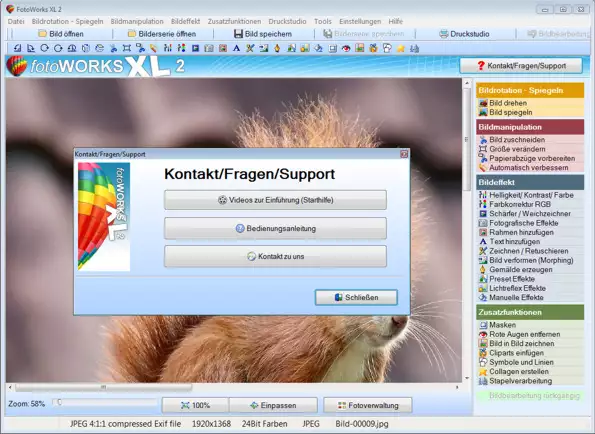Click the Einpassen button
The width and height of the screenshot is (595, 434).
pos(273,405)
